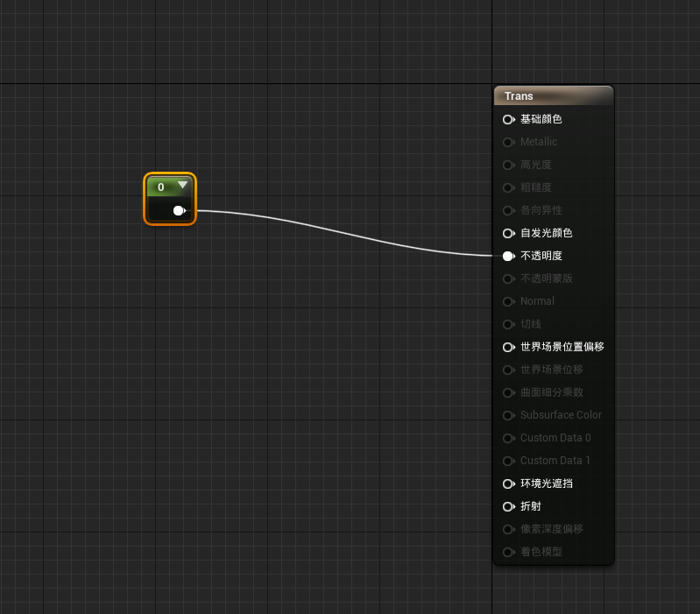Click the 基础颜色 label text
This screenshot has width=700, height=614.
(x=541, y=119)
